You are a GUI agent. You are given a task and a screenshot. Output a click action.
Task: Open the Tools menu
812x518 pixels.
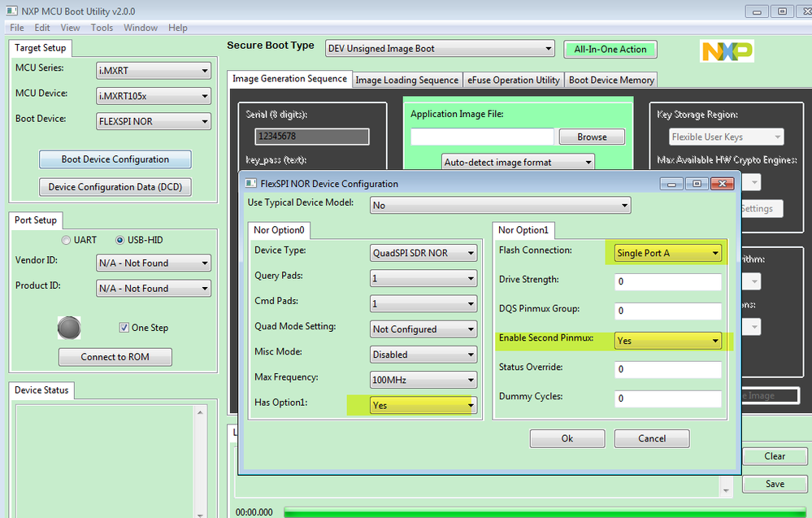[101, 27]
